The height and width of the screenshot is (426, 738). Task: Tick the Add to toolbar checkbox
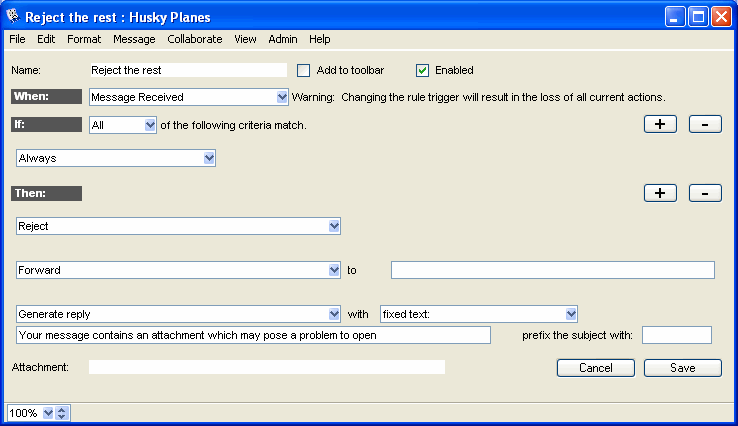point(304,70)
